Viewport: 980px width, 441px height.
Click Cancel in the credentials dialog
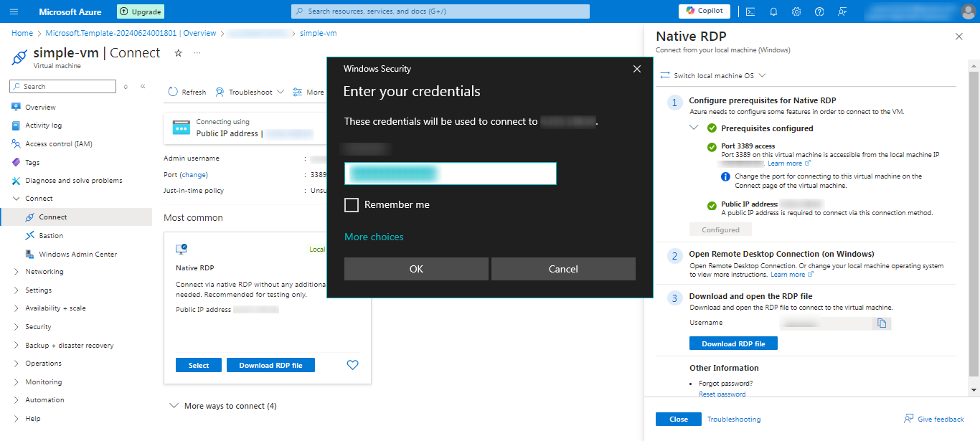point(563,269)
